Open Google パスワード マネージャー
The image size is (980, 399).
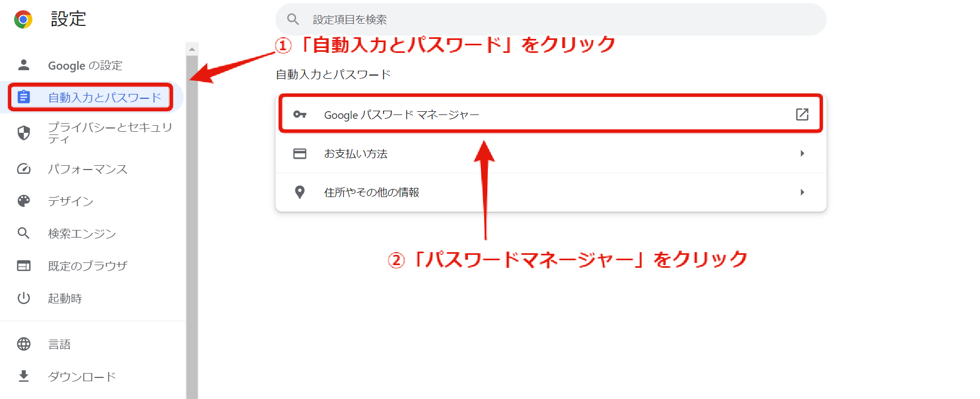551,114
